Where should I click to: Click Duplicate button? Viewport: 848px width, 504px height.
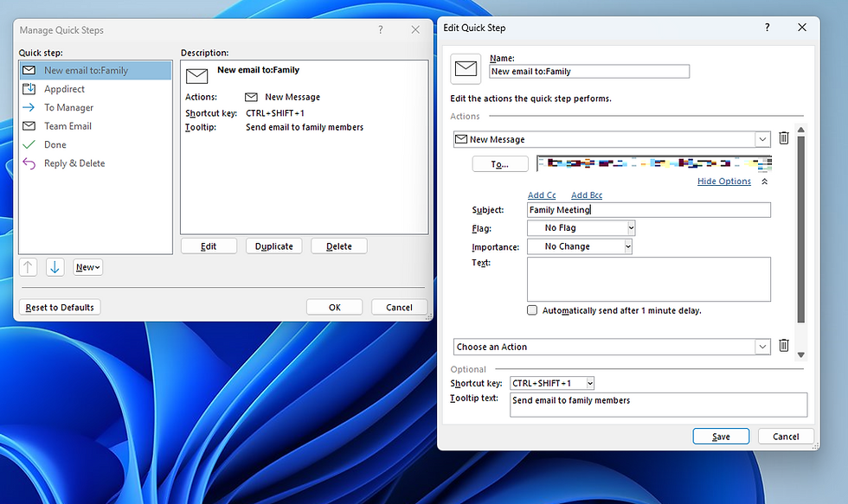[274, 246]
